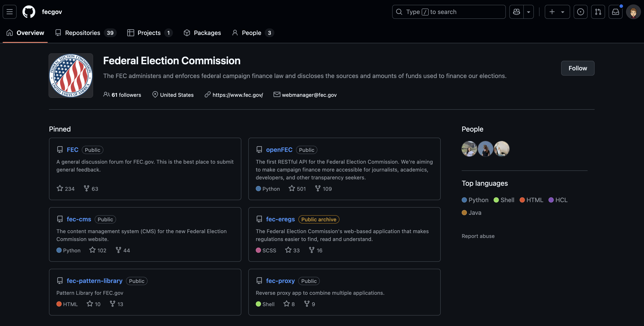
Task: View the 33 stars on fec-eregs
Action: (292, 250)
